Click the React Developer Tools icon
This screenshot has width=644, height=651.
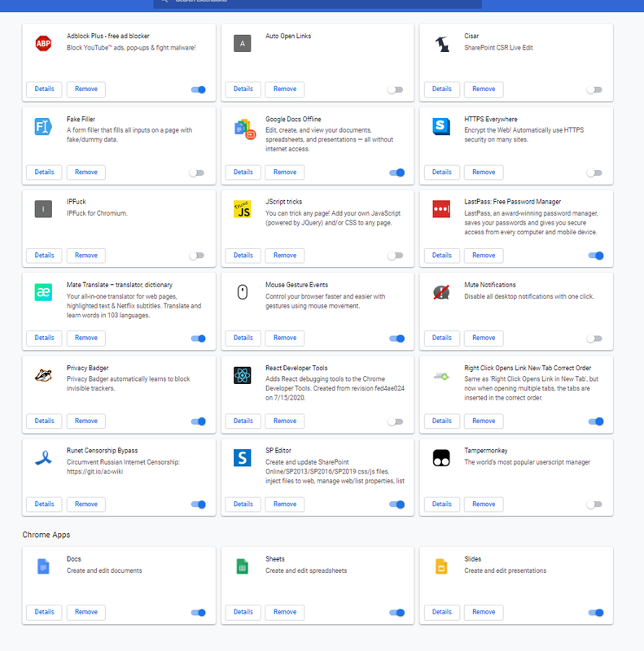pos(243,375)
